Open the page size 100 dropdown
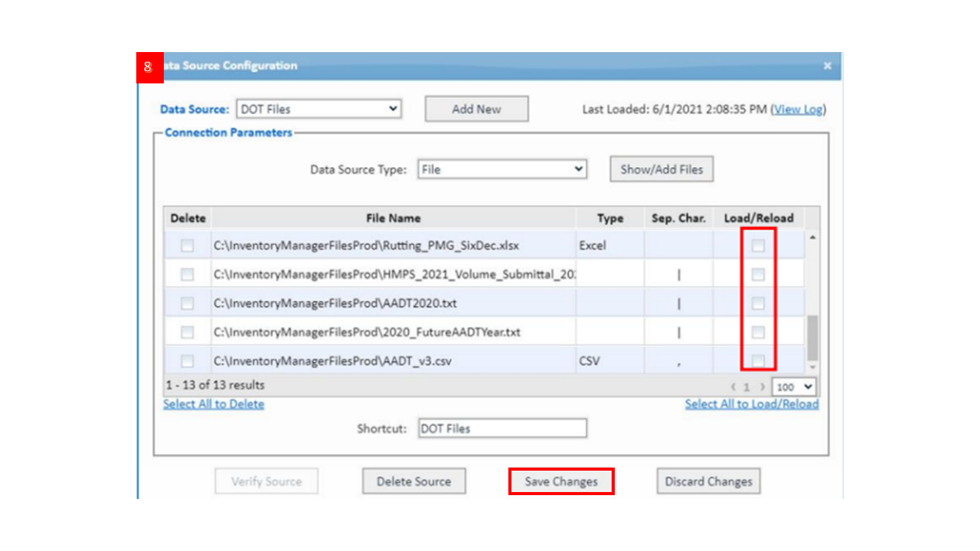This screenshot has height=551, width=980. point(795,387)
